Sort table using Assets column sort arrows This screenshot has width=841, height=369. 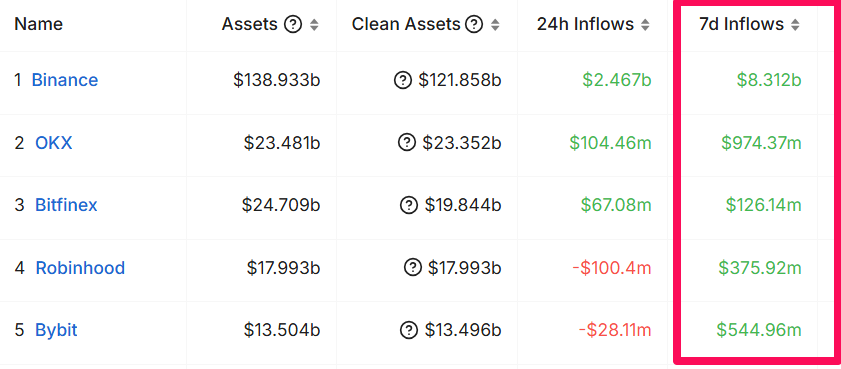[314, 25]
